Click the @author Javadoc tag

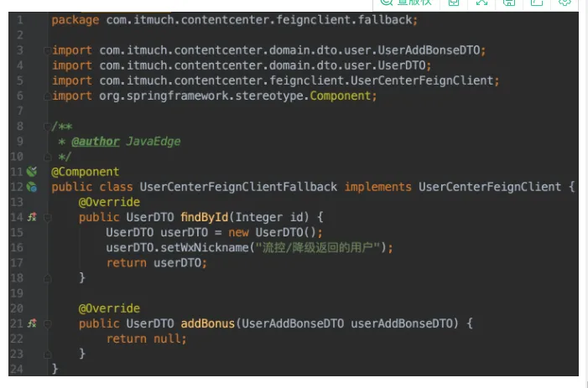(x=96, y=141)
